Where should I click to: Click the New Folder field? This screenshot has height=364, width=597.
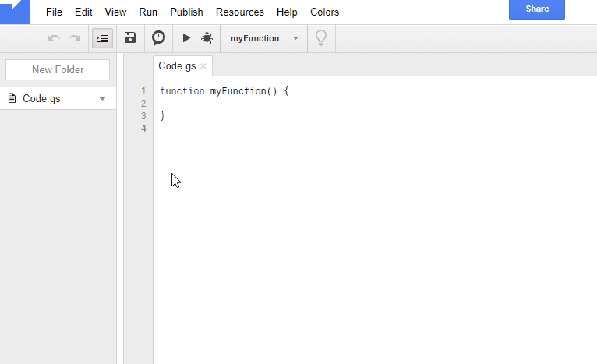point(58,69)
